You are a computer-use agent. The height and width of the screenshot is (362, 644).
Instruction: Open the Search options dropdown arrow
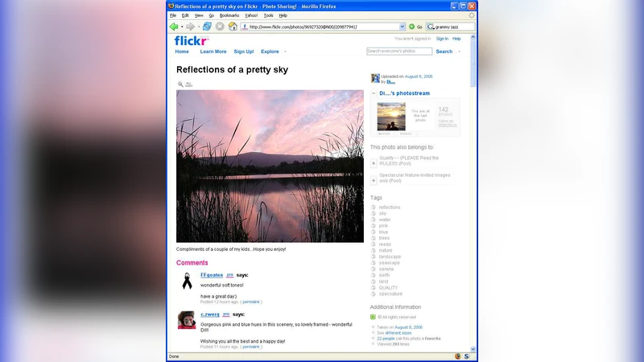click(x=459, y=51)
